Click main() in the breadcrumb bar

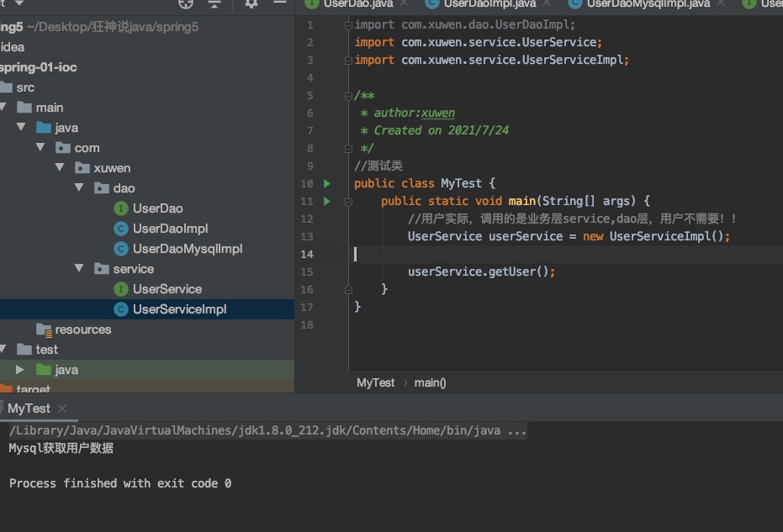coord(430,382)
